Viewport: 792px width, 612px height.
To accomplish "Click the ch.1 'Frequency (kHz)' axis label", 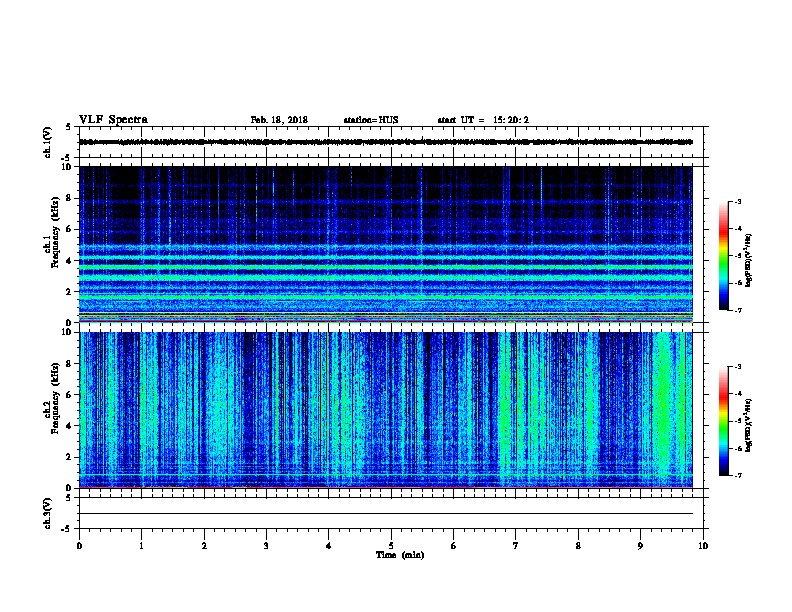I will point(55,232).
